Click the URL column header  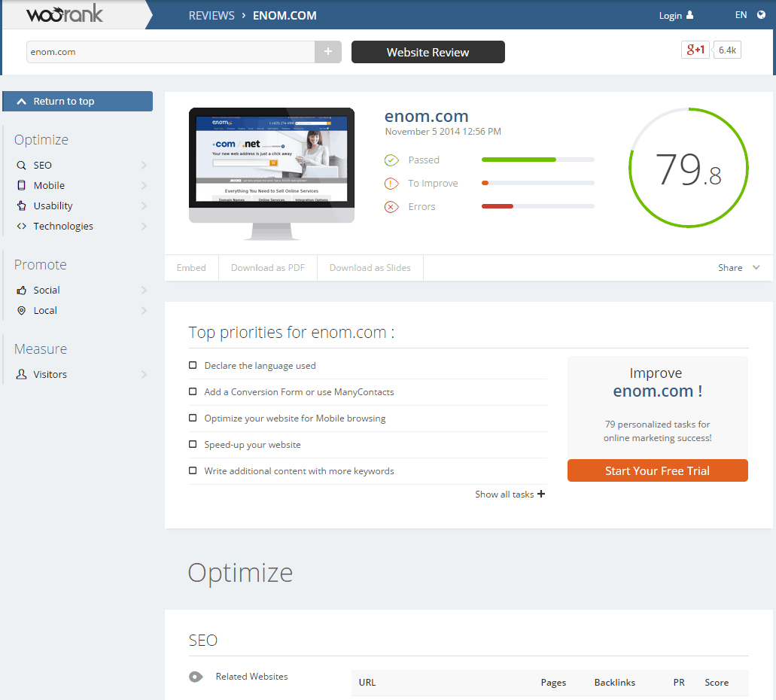(367, 682)
